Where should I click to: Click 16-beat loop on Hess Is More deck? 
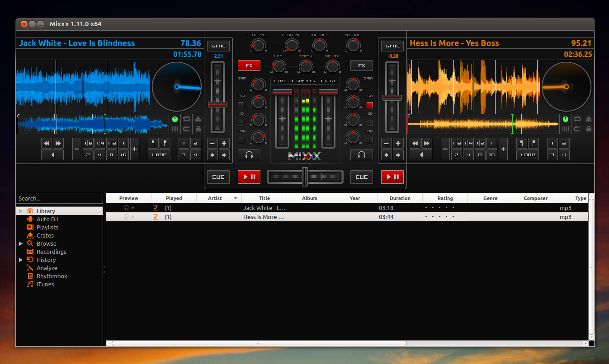click(492, 155)
